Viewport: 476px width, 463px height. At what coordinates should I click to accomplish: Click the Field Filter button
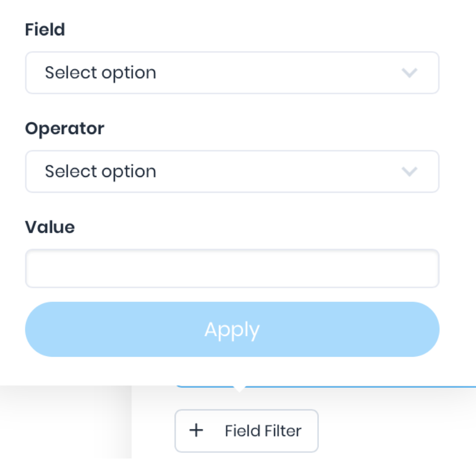click(246, 431)
